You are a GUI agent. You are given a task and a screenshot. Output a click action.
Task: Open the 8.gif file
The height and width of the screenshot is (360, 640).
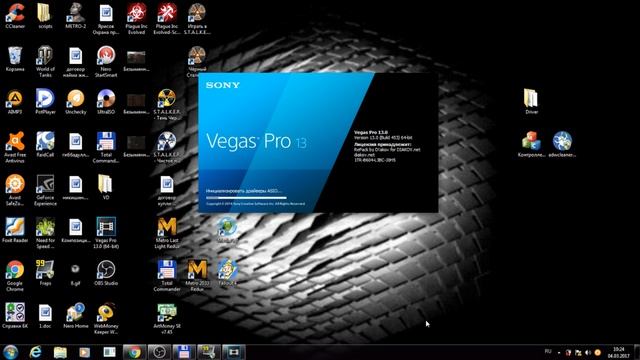point(76,273)
